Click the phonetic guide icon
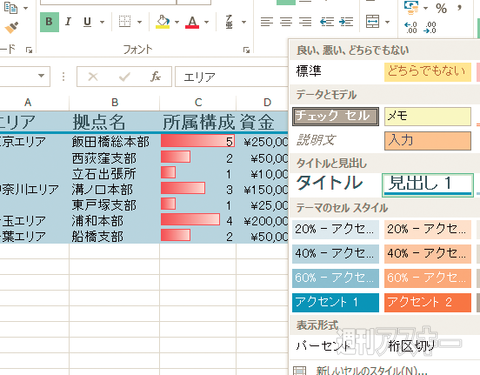 tap(229, 22)
